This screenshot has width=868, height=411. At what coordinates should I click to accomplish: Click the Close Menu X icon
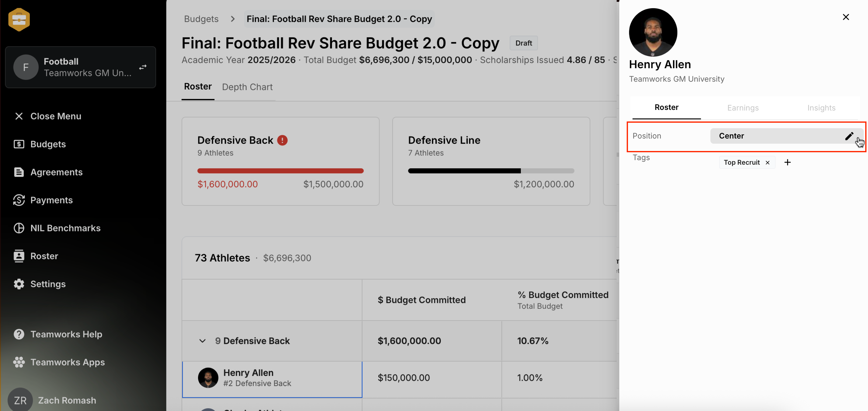coord(19,116)
